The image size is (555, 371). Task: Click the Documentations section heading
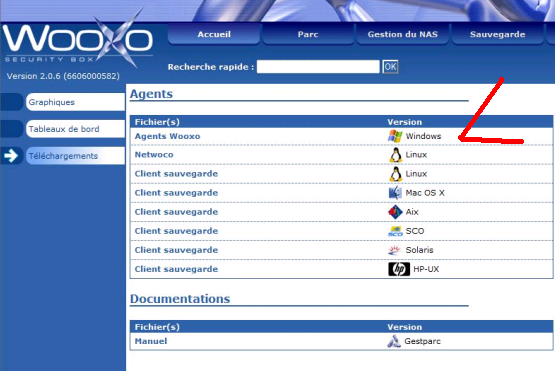(180, 299)
